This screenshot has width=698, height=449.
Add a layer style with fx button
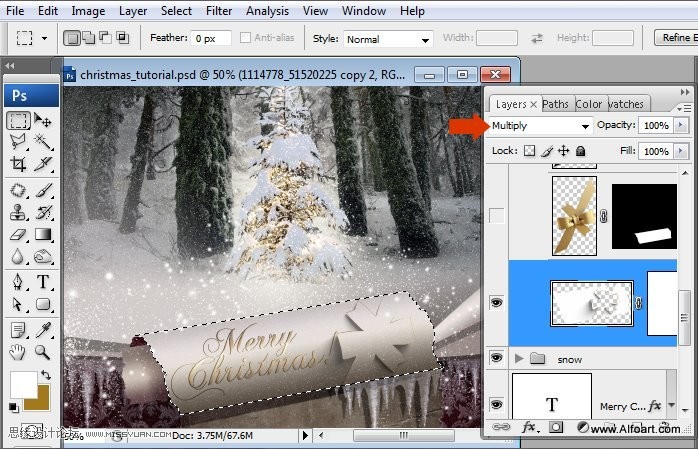[x=530, y=427]
